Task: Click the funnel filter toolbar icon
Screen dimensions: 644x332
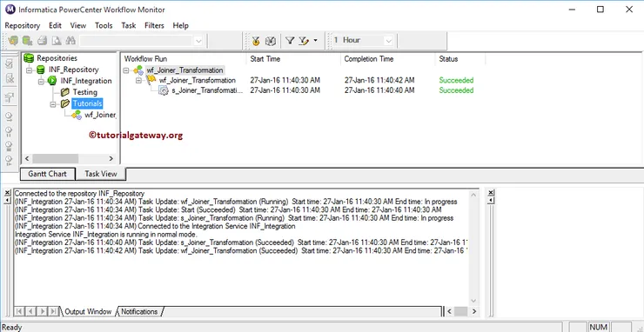Action: click(x=290, y=40)
